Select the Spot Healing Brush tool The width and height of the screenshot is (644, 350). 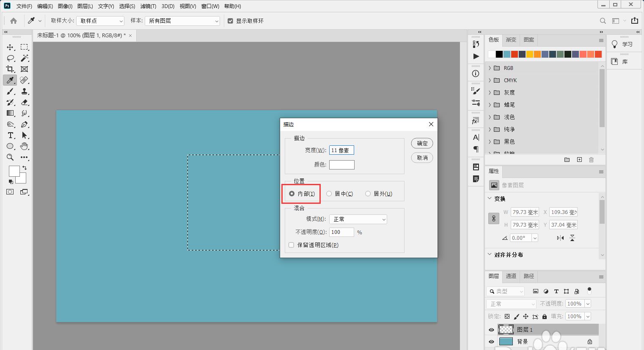click(x=25, y=80)
